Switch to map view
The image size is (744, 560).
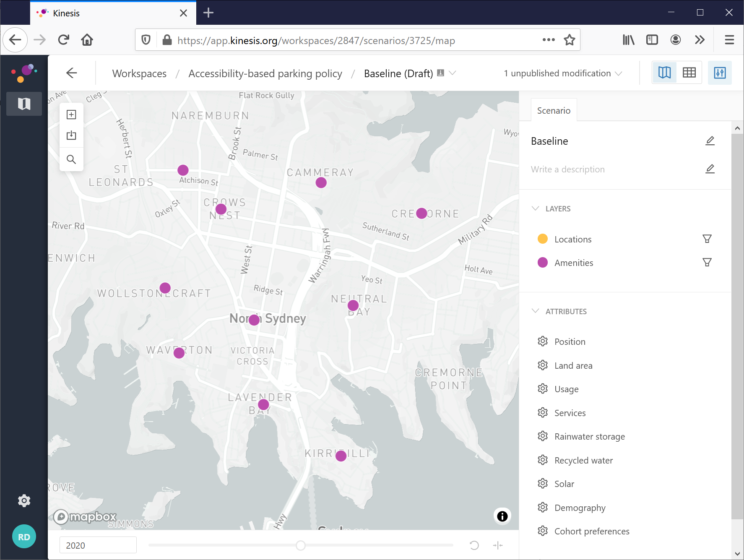665,73
